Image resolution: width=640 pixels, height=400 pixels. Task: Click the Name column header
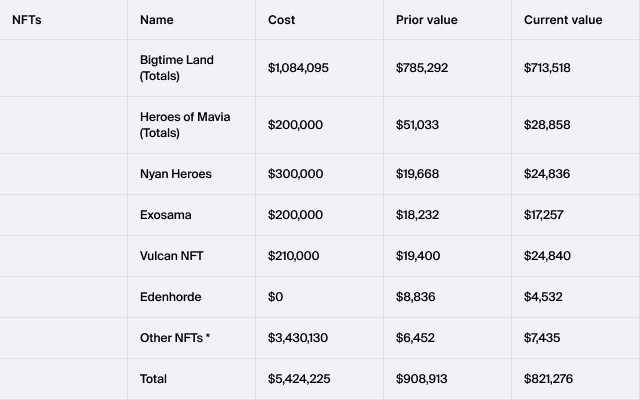coord(156,20)
